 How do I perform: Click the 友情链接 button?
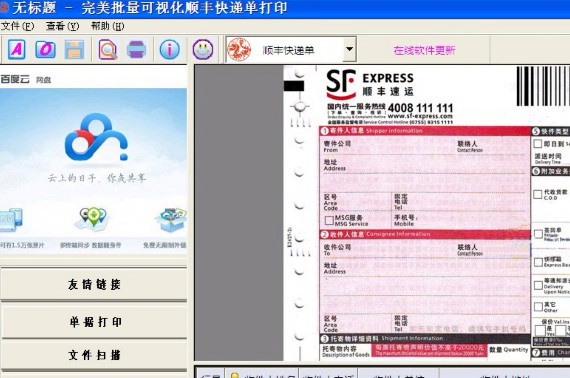point(94,284)
